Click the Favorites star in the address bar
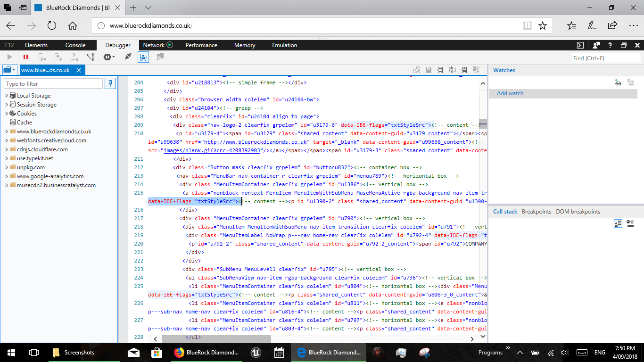The width and height of the screenshot is (644, 362). [x=543, y=25]
